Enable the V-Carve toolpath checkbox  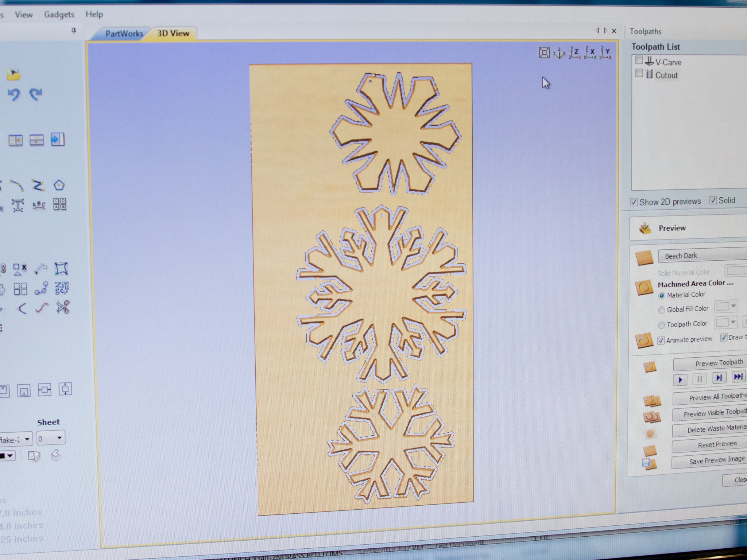(x=638, y=60)
